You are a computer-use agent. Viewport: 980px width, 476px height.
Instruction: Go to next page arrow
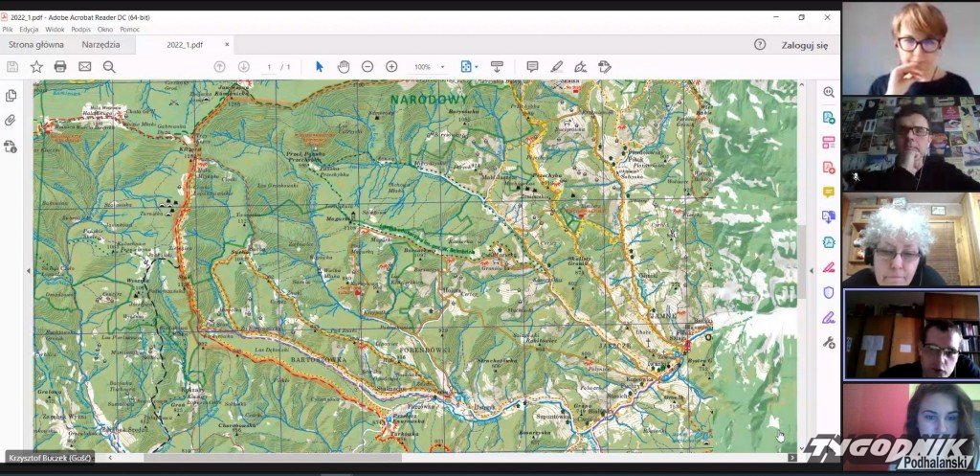pos(244,67)
